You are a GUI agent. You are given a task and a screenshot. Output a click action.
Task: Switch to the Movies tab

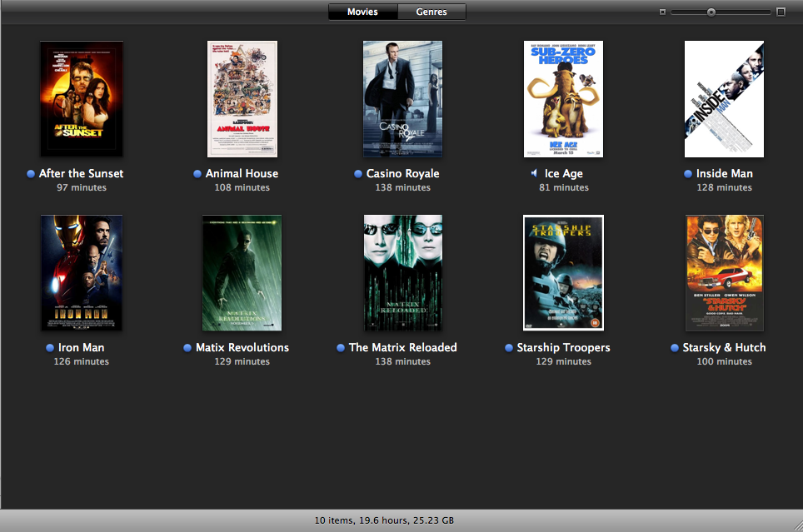pyautogui.click(x=362, y=12)
